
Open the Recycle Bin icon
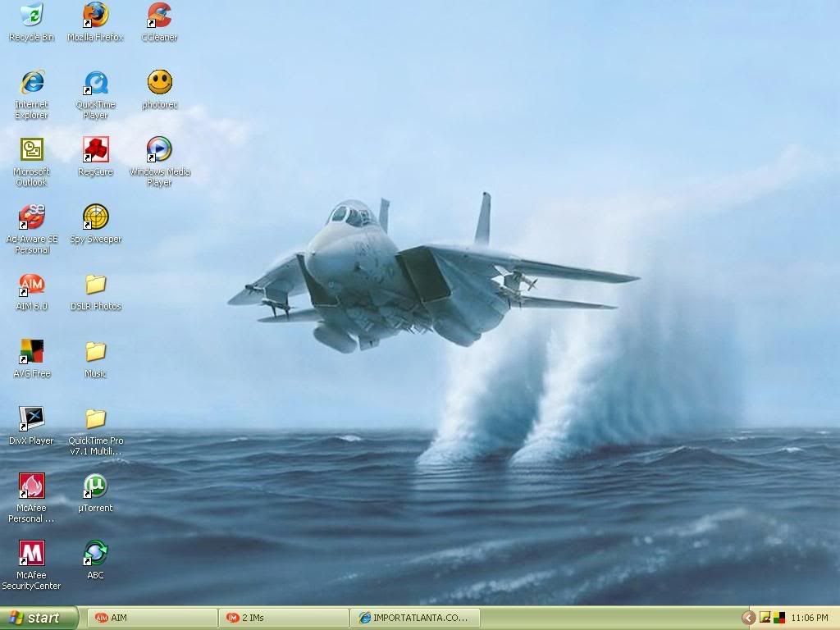coord(31,16)
